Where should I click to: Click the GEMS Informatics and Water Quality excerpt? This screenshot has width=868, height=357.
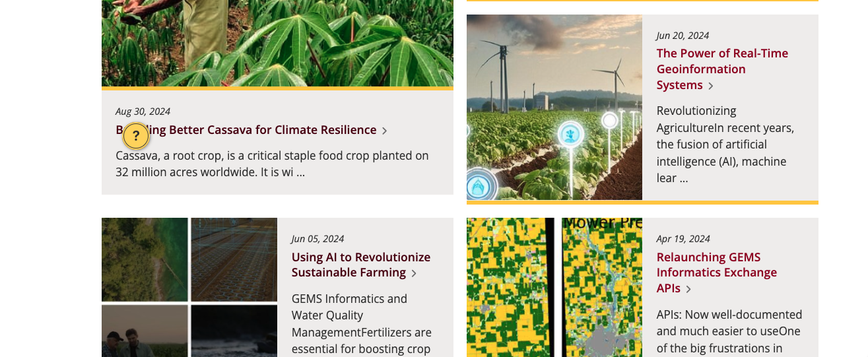point(361,323)
